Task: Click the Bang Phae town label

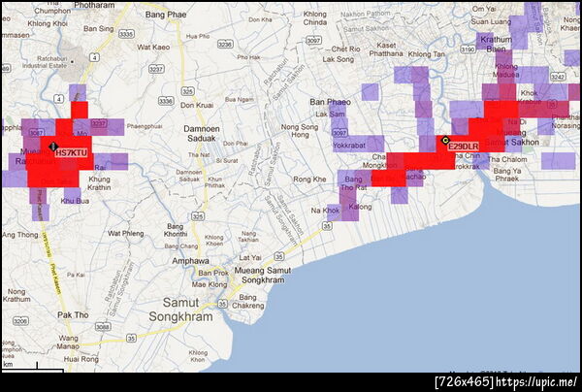Action: (x=166, y=15)
